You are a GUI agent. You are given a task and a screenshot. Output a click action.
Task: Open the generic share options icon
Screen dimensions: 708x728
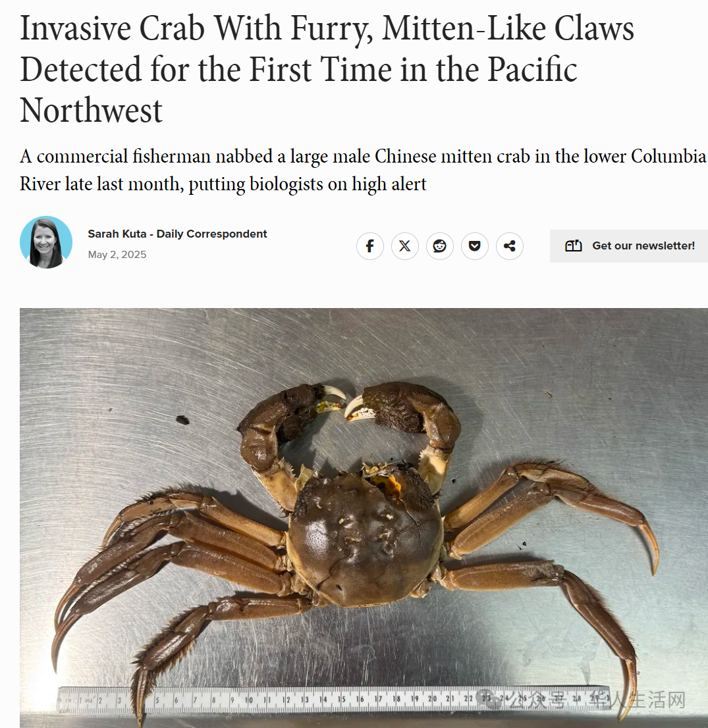[x=509, y=246]
